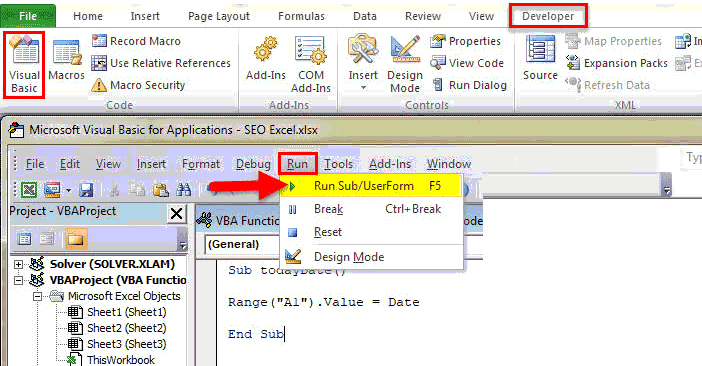
Task: Open control Properties
Action: coord(465,41)
